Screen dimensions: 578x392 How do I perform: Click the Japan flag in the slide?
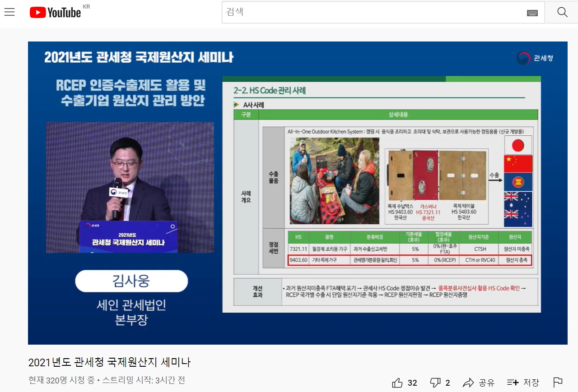point(518,145)
